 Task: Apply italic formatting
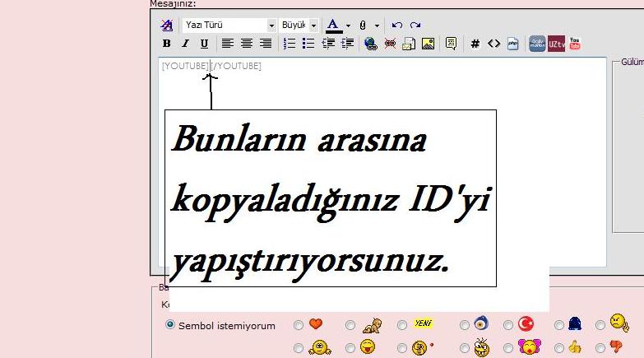pos(185,44)
